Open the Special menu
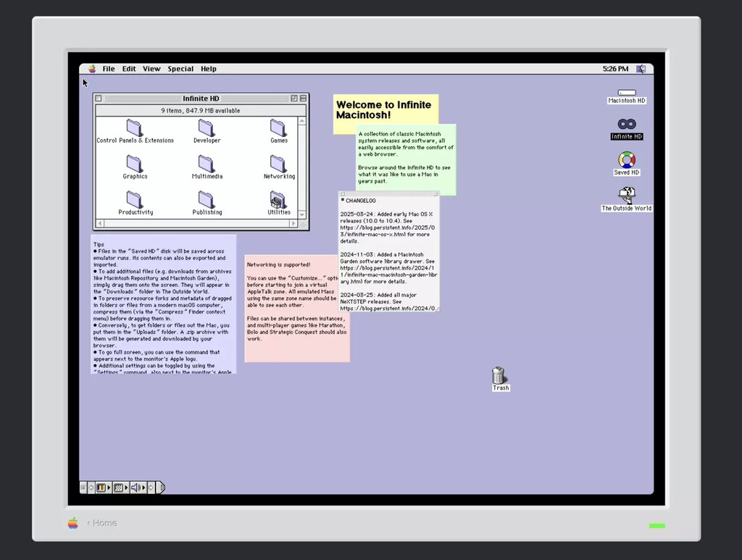This screenshot has width=742, height=560. (x=180, y=69)
